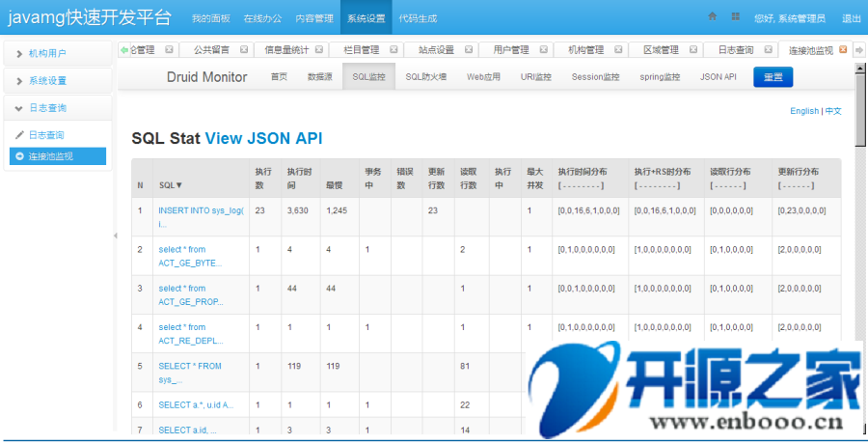Collapse the left sidebar handle
The width and height of the screenshot is (868, 444).
[115, 236]
